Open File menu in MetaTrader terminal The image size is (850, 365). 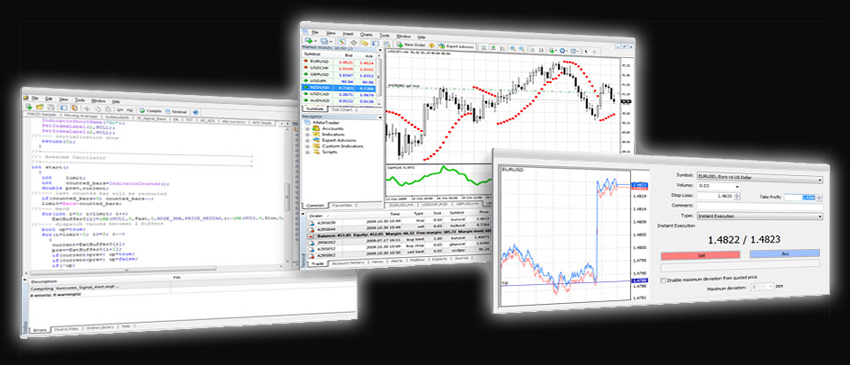pos(315,32)
